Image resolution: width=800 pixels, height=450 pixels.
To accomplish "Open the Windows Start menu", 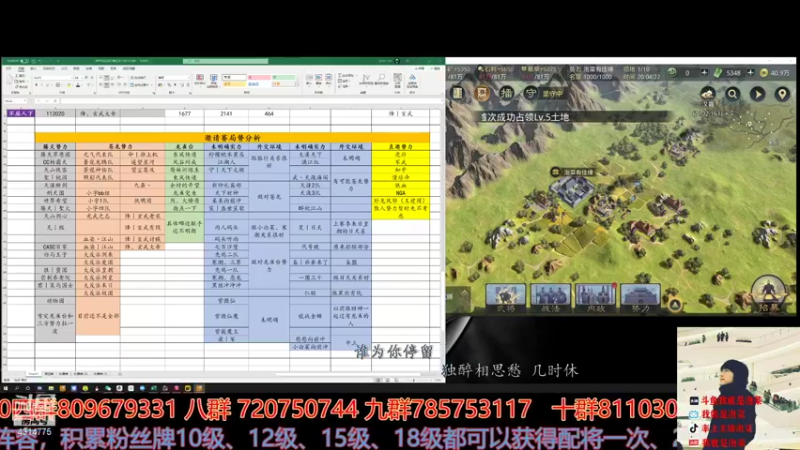I will click(6, 388).
